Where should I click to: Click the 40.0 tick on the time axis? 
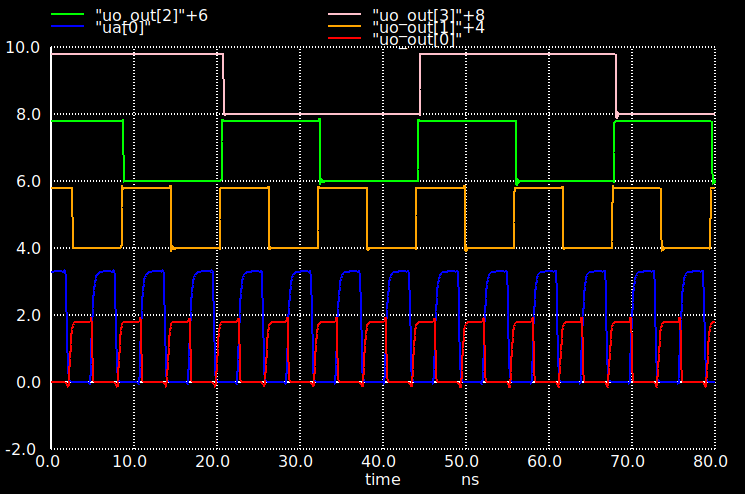379,463
